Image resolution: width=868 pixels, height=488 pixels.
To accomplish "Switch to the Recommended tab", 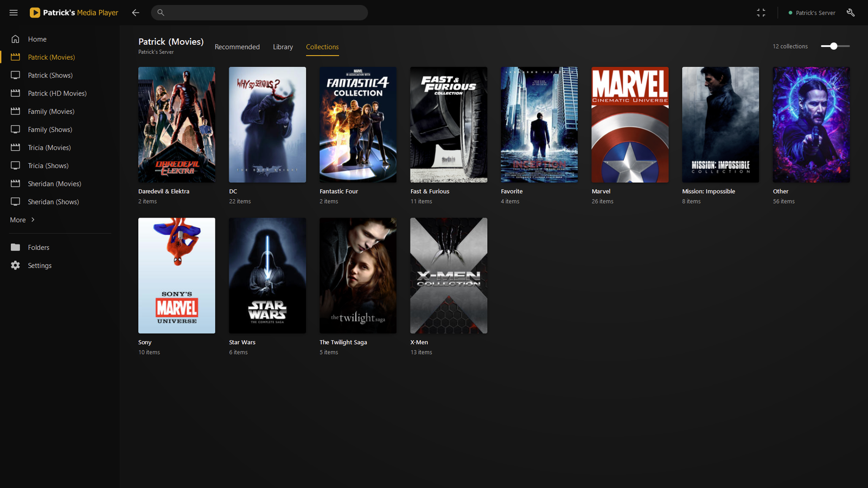I will 237,47.
